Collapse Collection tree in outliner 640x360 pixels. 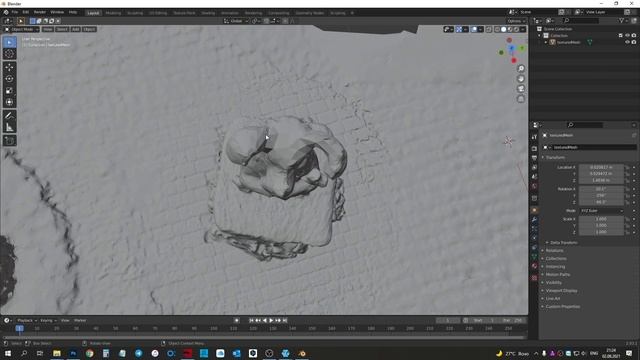coord(539,36)
